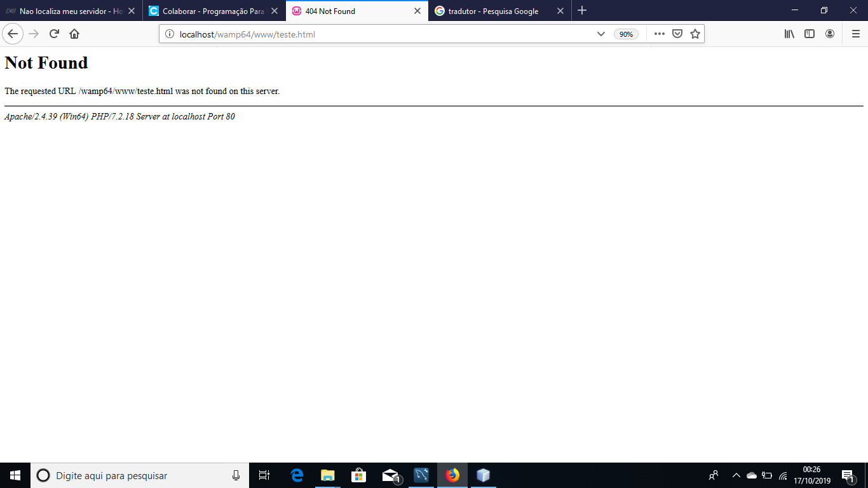Viewport: 868px width, 488px height.
Task: Open a new tab with plus button
Action: (582, 11)
